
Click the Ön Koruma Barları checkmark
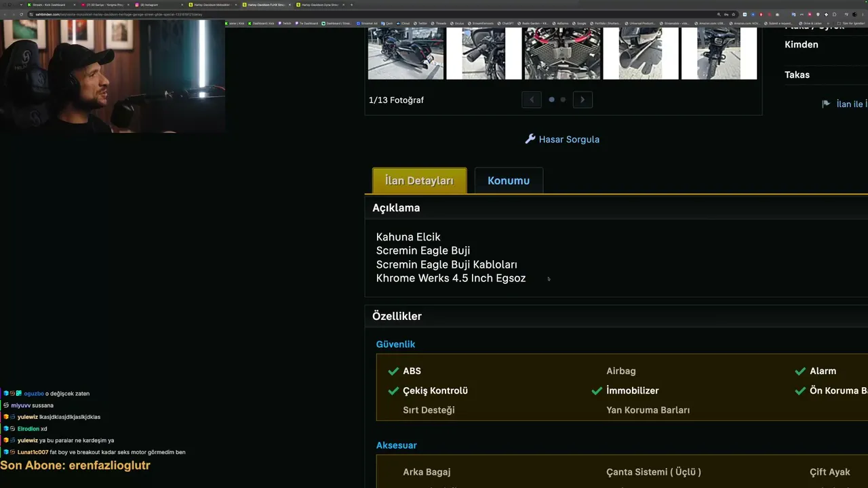(800, 391)
